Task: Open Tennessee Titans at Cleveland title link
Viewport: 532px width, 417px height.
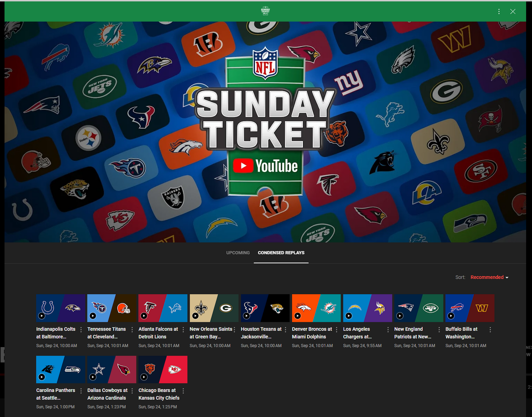Action: (x=106, y=333)
